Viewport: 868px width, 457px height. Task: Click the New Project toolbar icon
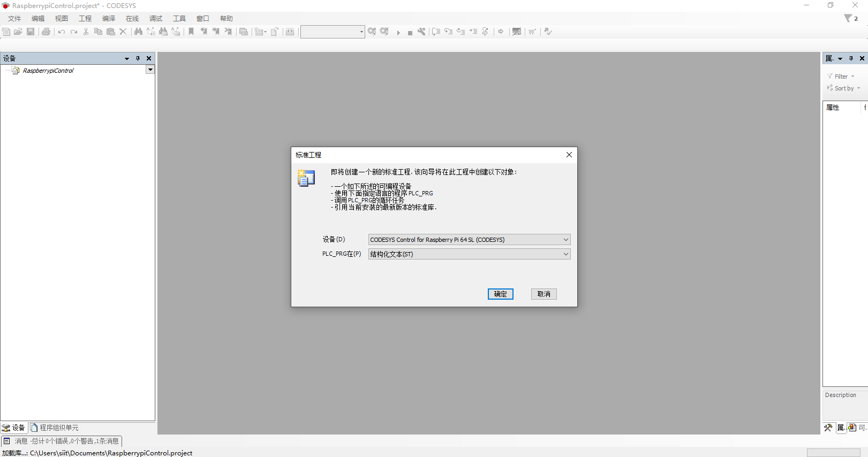point(6,32)
